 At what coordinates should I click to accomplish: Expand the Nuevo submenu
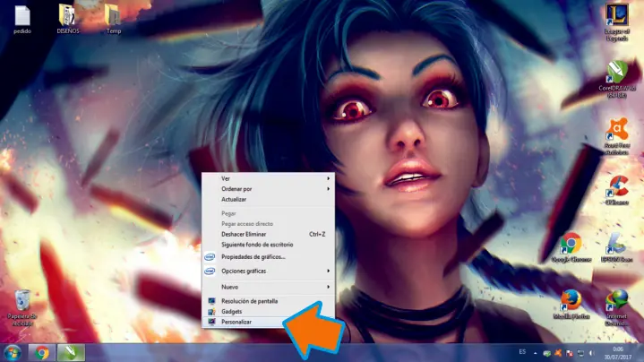click(268, 287)
